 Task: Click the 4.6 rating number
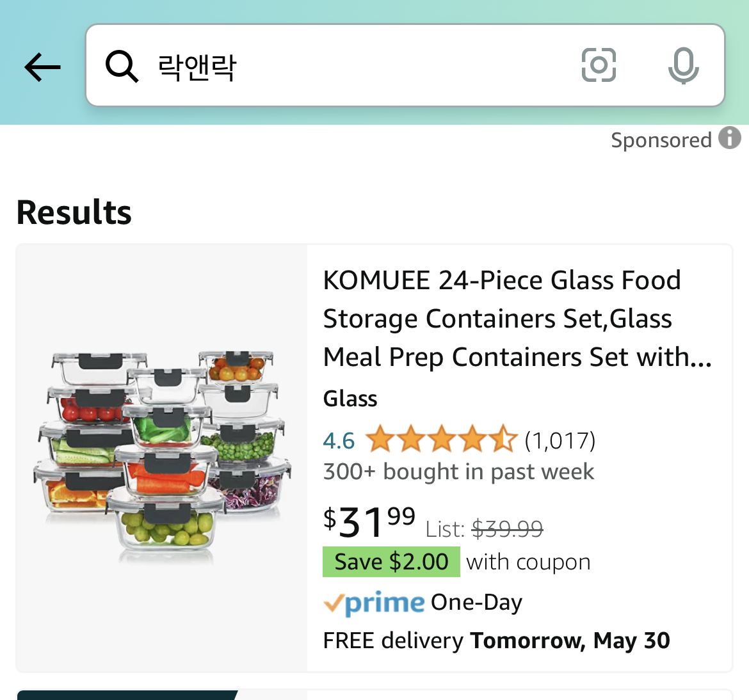(x=339, y=441)
